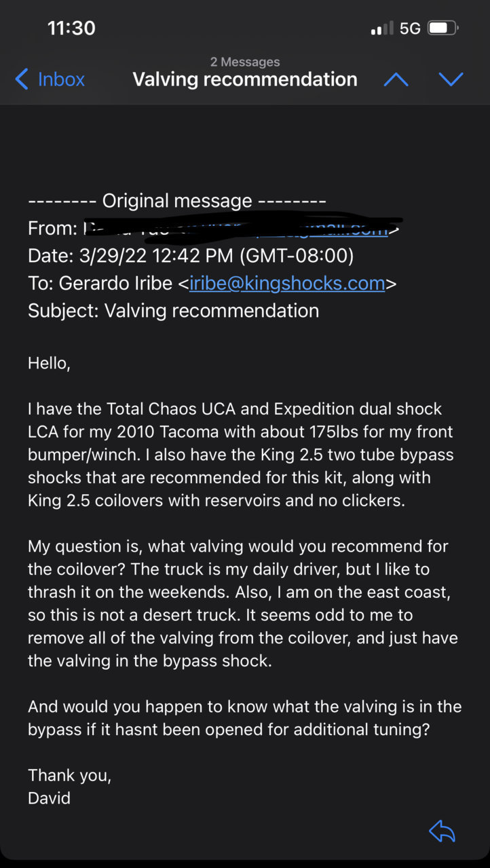
Task: Tap the Original message divider line
Action: [x=177, y=201]
